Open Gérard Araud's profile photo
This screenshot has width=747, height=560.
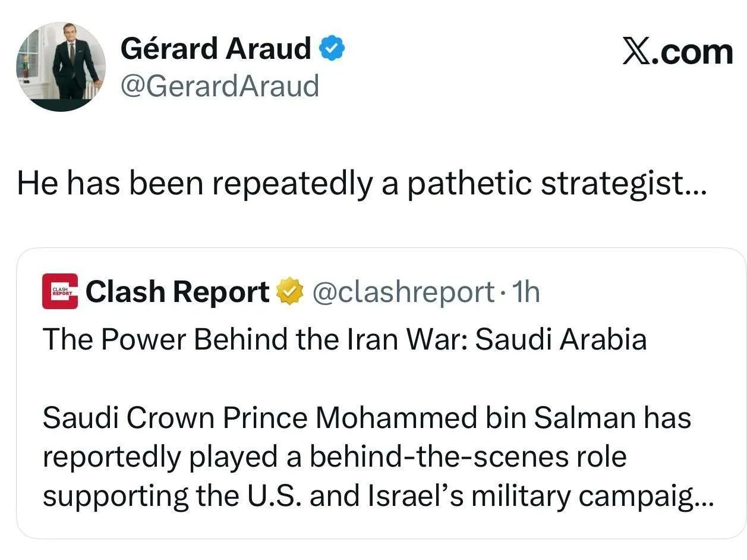61,67
